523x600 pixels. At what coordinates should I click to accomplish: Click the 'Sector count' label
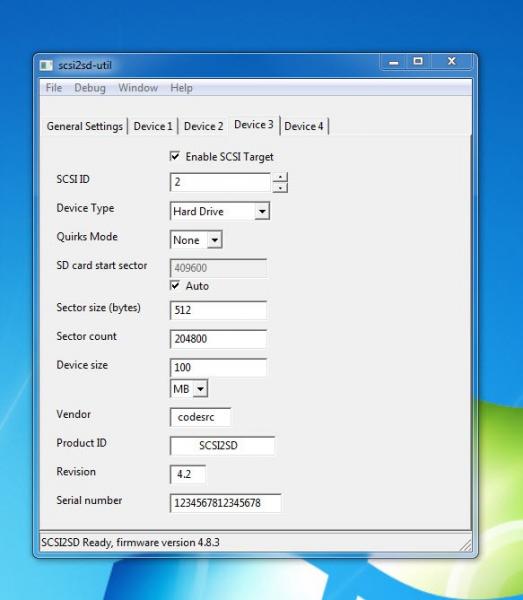[86, 336]
